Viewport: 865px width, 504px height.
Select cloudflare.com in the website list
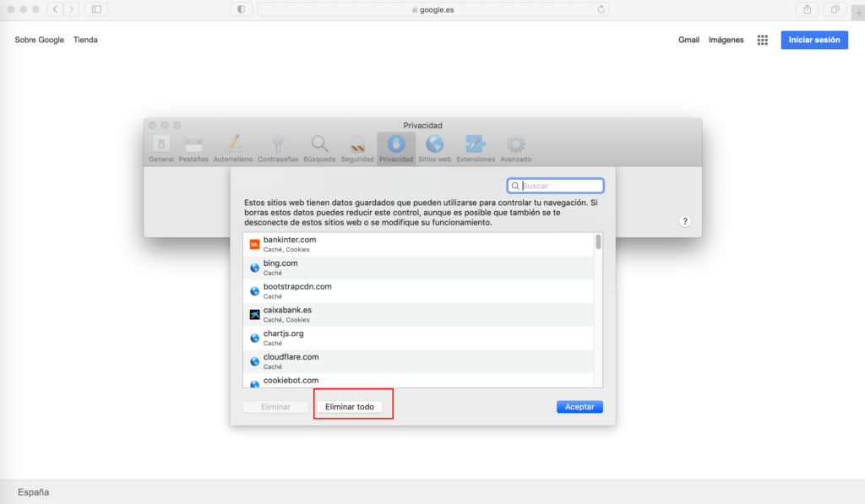[x=419, y=361]
